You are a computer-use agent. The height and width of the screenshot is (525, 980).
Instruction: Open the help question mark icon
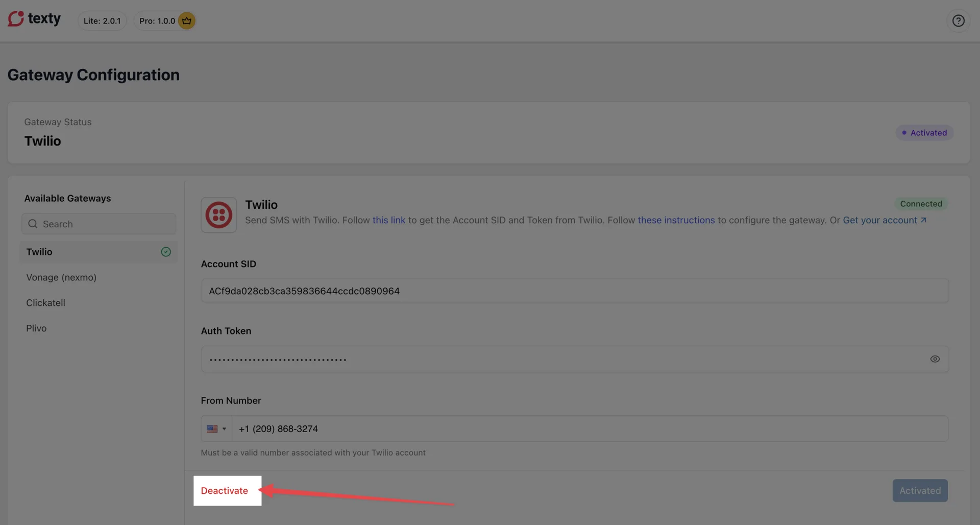958,20
